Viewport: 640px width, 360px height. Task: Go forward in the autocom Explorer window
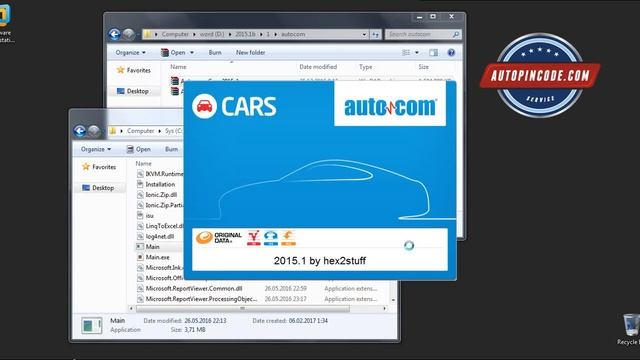coord(129,34)
